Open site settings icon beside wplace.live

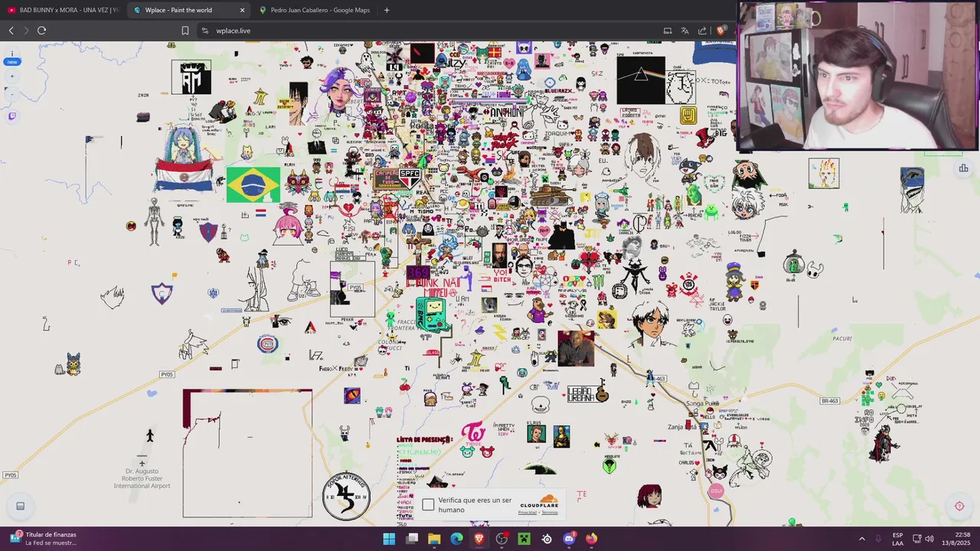(x=204, y=31)
